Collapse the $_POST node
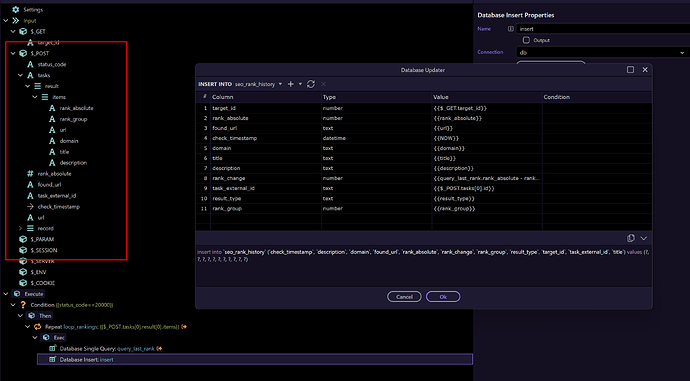The width and height of the screenshot is (690, 381). [x=13, y=53]
